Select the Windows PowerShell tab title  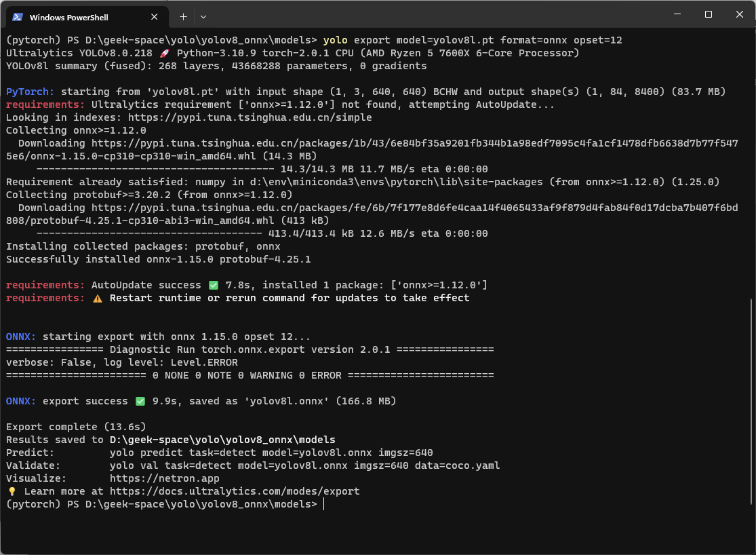[x=69, y=17]
